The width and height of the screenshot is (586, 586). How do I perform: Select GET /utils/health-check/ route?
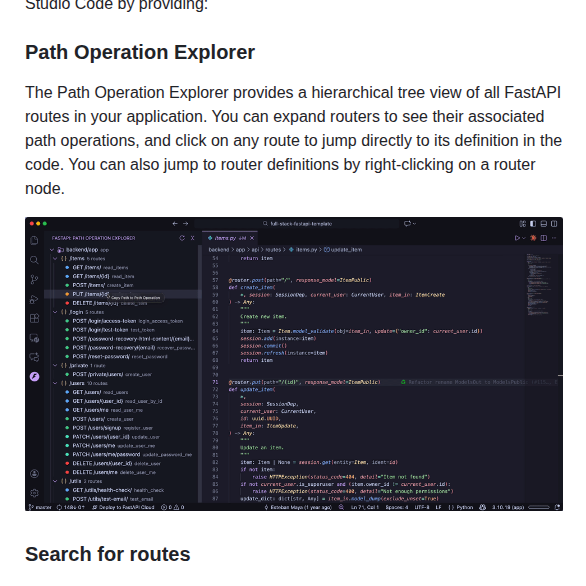123,490
